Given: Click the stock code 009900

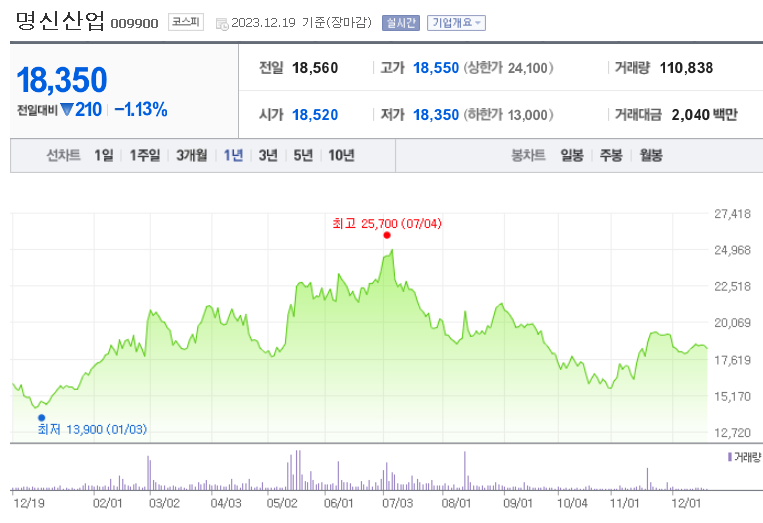Looking at the screenshot, I should click(134, 23).
